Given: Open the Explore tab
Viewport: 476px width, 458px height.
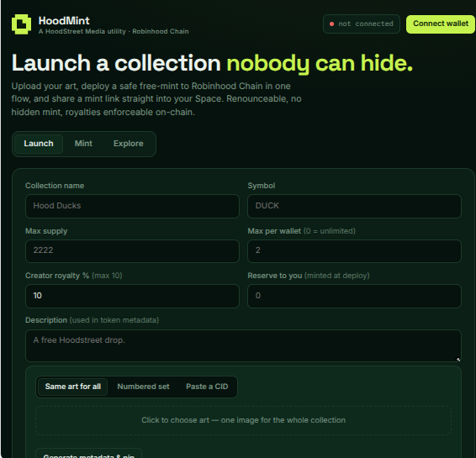Looking at the screenshot, I should pyautogui.click(x=129, y=144).
